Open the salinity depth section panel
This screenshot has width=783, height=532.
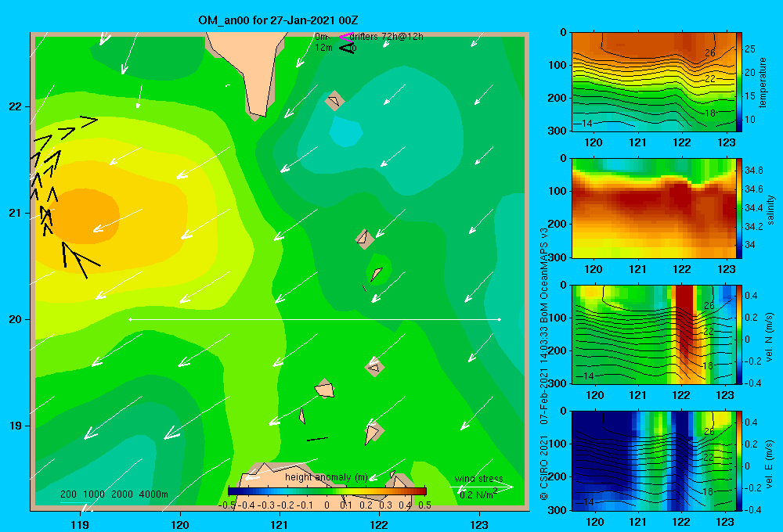click(654, 208)
